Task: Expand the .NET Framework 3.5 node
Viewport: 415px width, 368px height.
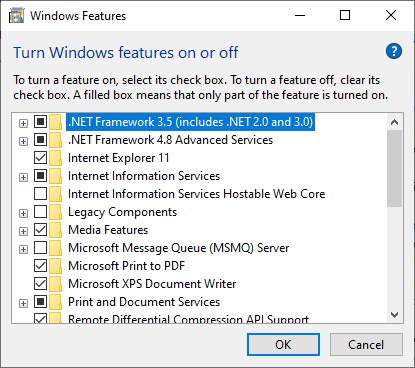Action: pyautogui.click(x=23, y=124)
